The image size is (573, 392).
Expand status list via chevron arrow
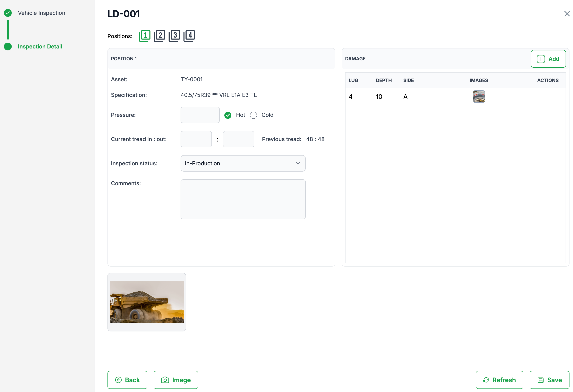click(x=298, y=163)
